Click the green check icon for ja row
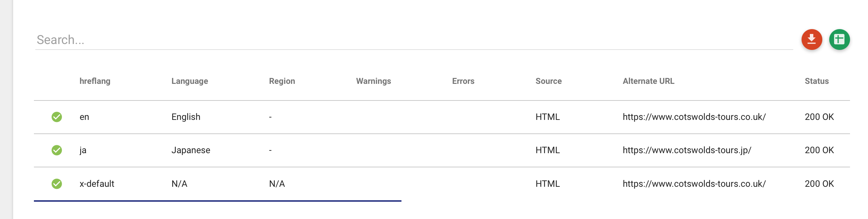Image resolution: width=868 pixels, height=219 pixels. (x=57, y=150)
